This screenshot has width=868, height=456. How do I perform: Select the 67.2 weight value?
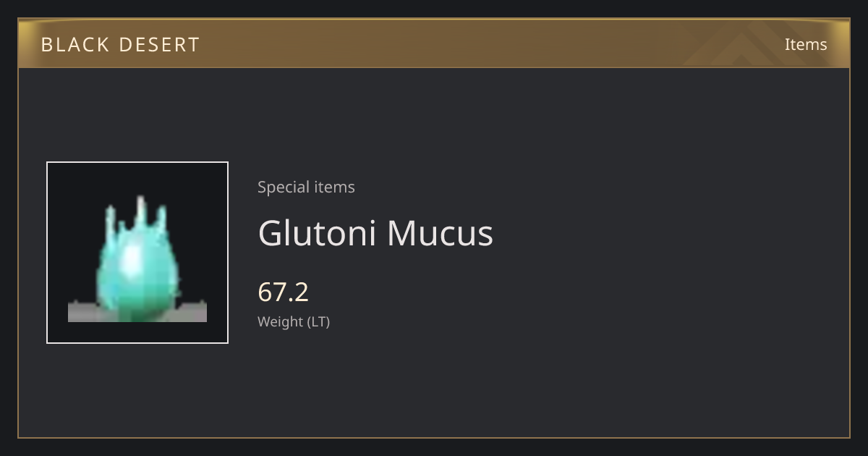click(283, 292)
